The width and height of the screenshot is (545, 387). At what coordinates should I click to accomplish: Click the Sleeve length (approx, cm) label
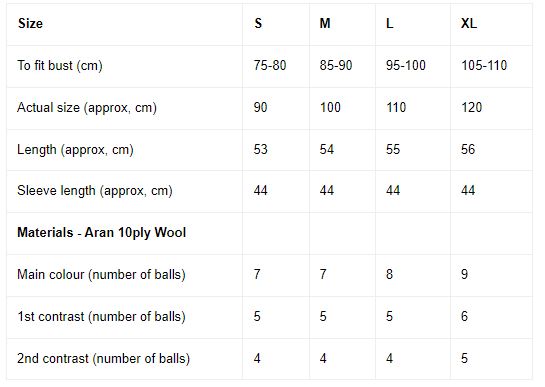[95, 191]
